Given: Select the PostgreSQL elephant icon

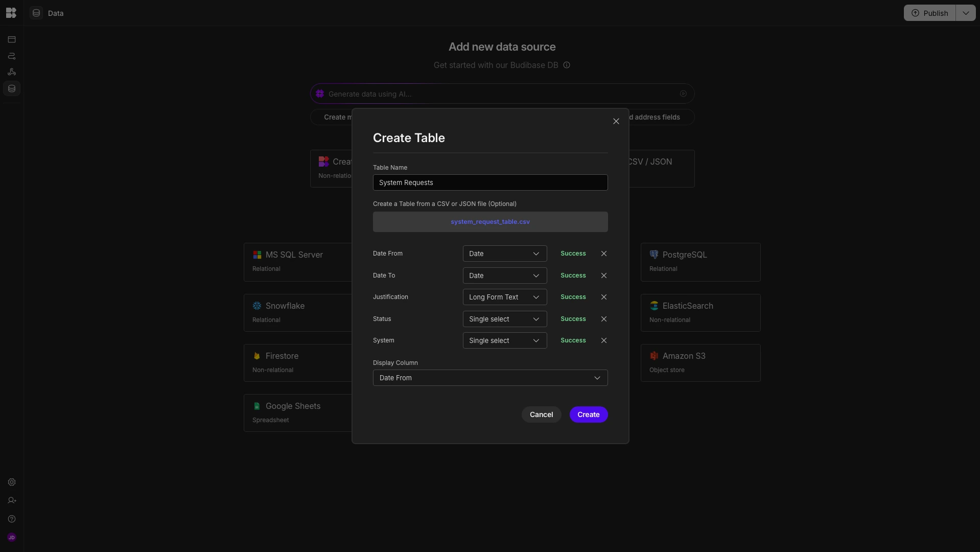Looking at the screenshot, I should point(654,255).
